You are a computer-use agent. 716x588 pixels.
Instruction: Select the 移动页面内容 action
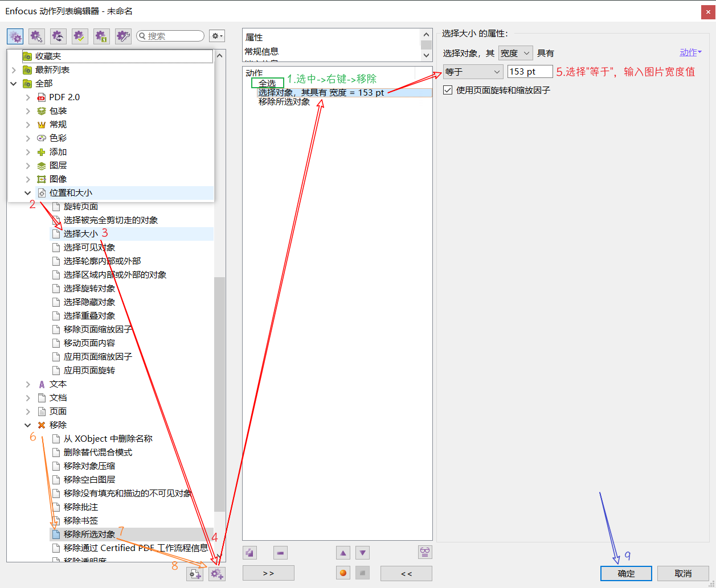(89, 343)
